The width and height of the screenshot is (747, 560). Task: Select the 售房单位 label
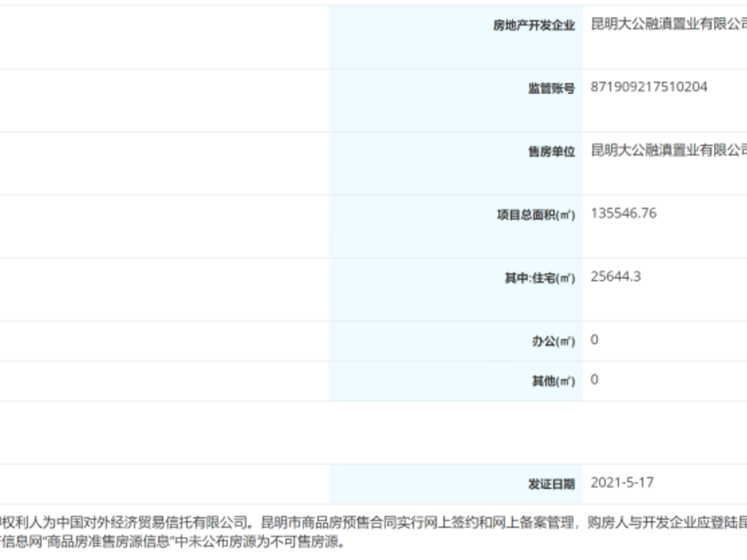click(552, 152)
